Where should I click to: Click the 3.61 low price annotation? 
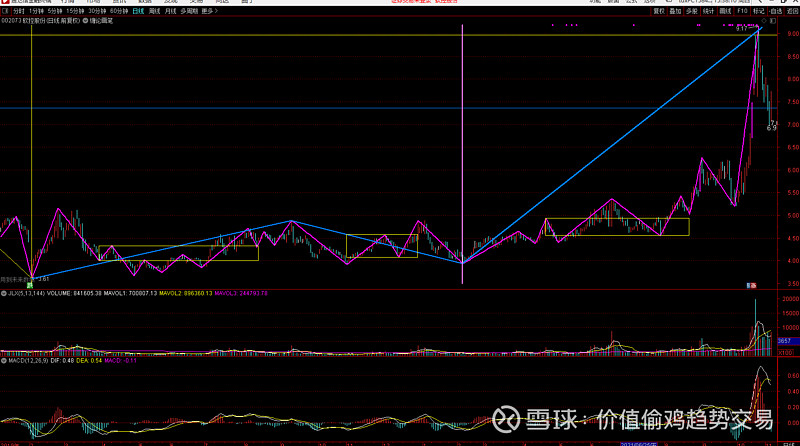[43, 279]
